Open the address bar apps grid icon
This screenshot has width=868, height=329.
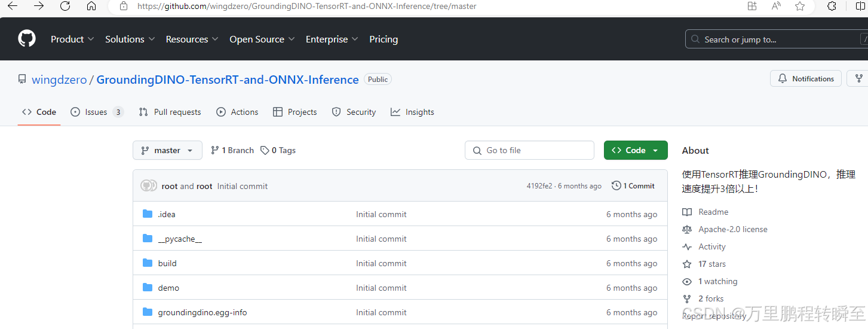click(x=752, y=6)
